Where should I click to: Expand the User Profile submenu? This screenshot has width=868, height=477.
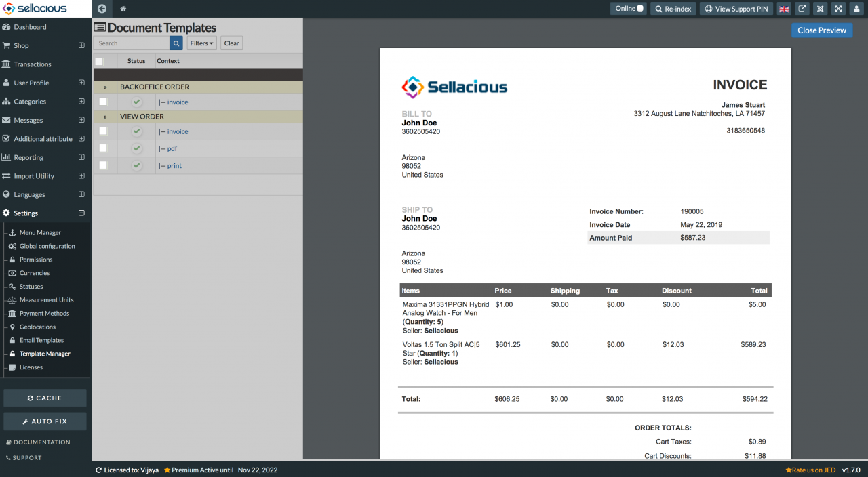[81, 83]
